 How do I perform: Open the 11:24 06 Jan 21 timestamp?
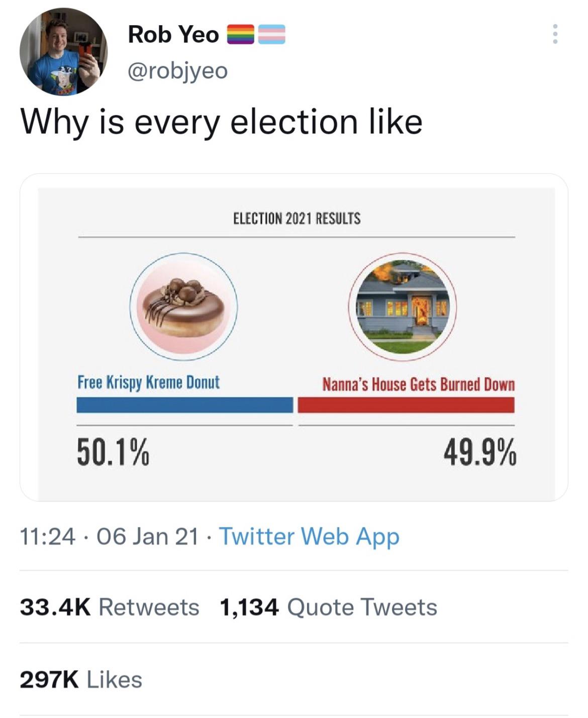pos(109,536)
